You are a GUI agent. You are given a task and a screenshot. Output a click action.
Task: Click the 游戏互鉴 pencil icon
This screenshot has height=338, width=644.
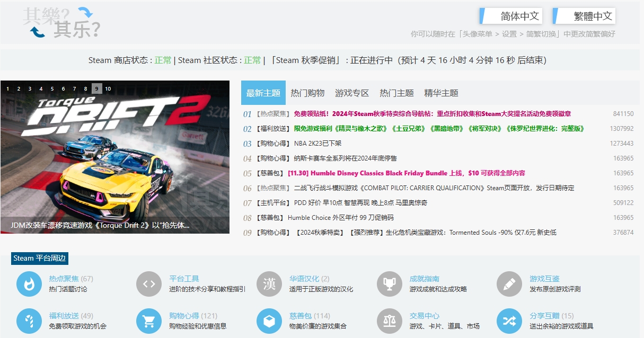click(509, 284)
